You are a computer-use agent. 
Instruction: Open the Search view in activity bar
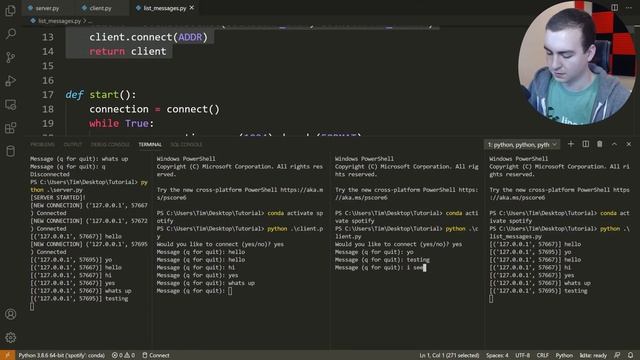(11, 33)
